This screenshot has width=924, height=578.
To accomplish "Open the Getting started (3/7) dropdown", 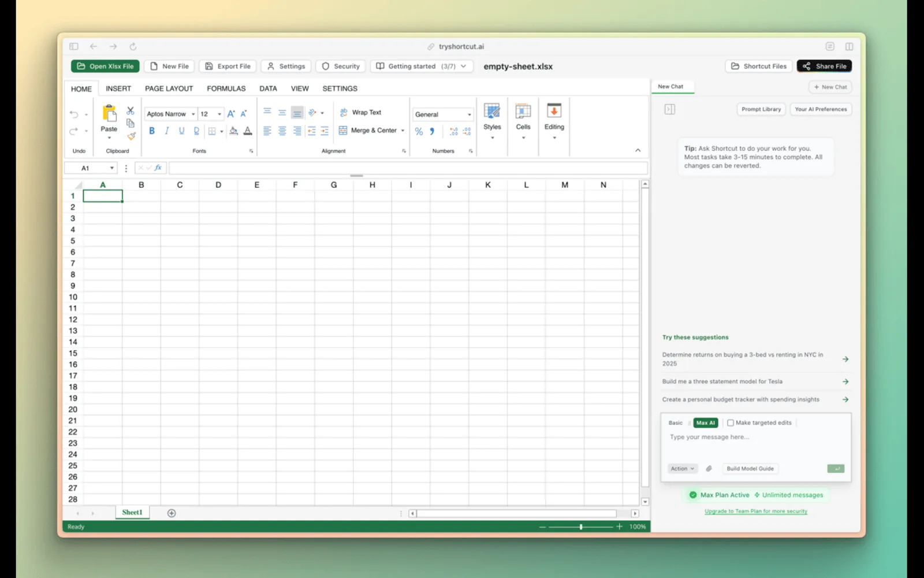I will coord(422,66).
